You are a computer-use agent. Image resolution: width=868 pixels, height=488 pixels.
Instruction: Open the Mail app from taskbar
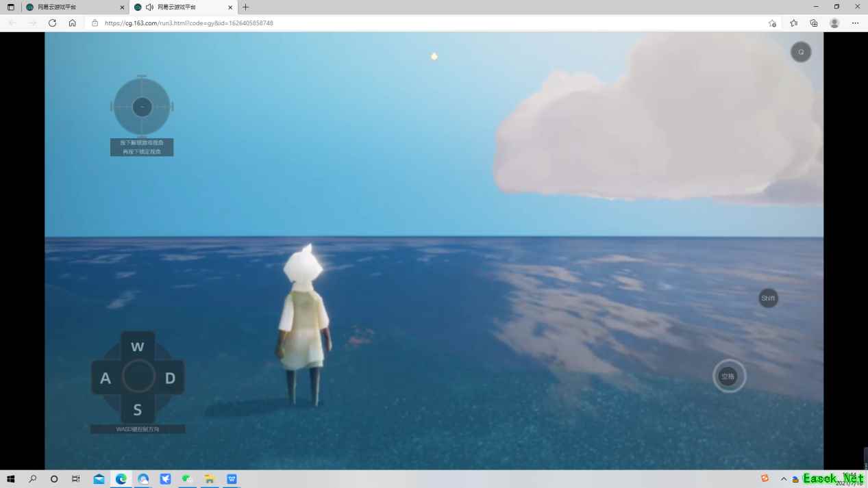coord(99,479)
